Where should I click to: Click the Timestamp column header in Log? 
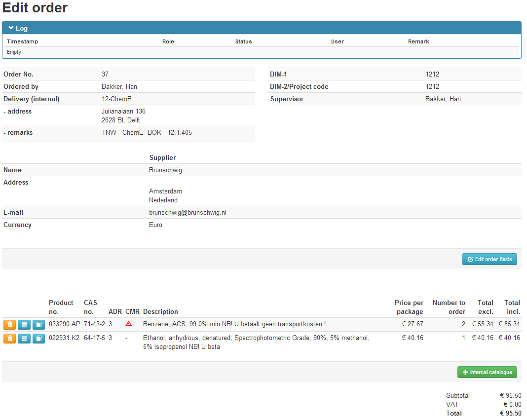(x=23, y=41)
